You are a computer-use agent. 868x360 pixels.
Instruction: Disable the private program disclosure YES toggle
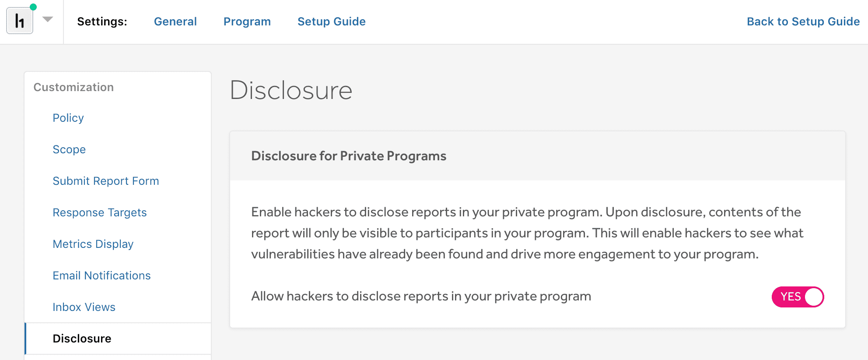[x=797, y=297]
